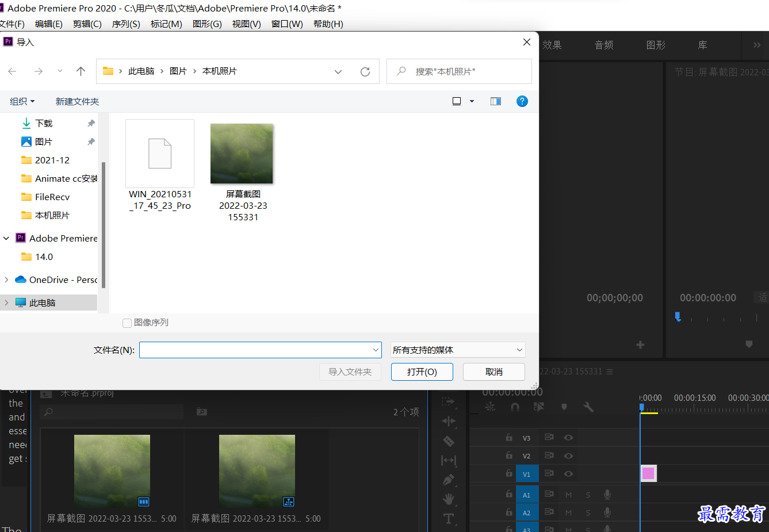Select the Type tool

[x=449, y=519]
